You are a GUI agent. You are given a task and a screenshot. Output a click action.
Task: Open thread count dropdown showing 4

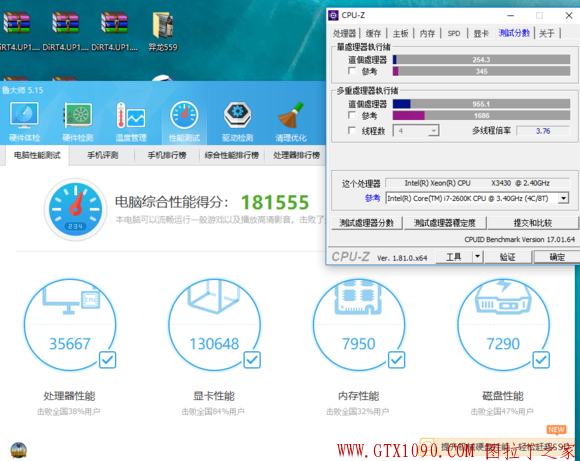pos(416,131)
